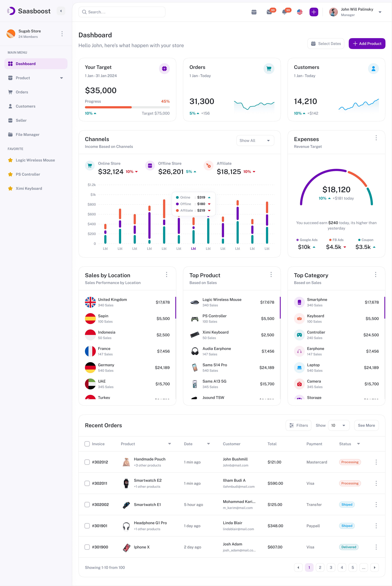The image size is (392, 586).
Task: Open the Show 10 rows dropdown
Action: (x=338, y=425)
